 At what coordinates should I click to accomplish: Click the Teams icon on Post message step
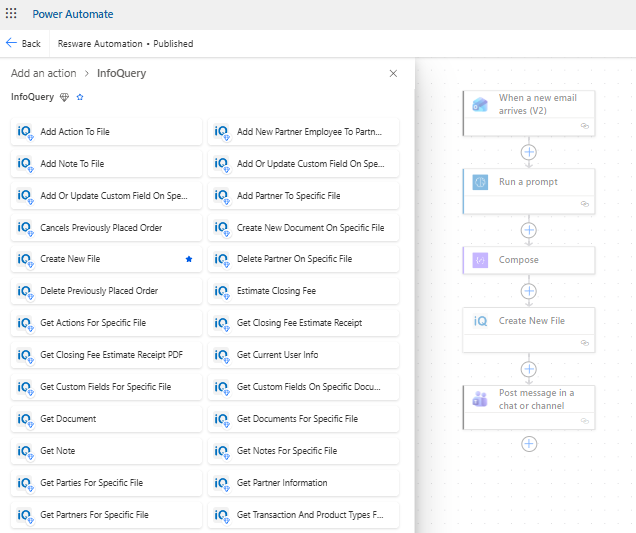coord(481,399)
